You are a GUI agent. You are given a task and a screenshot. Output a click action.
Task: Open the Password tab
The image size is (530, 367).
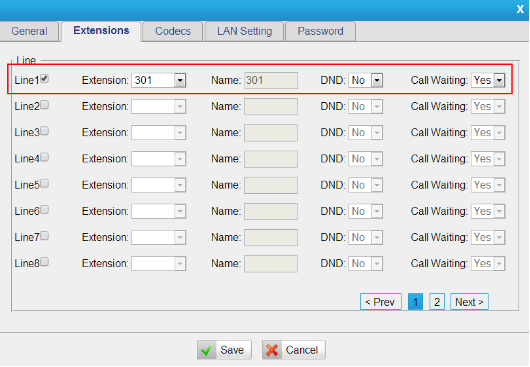pyautogui.click(x=320, y=31)
